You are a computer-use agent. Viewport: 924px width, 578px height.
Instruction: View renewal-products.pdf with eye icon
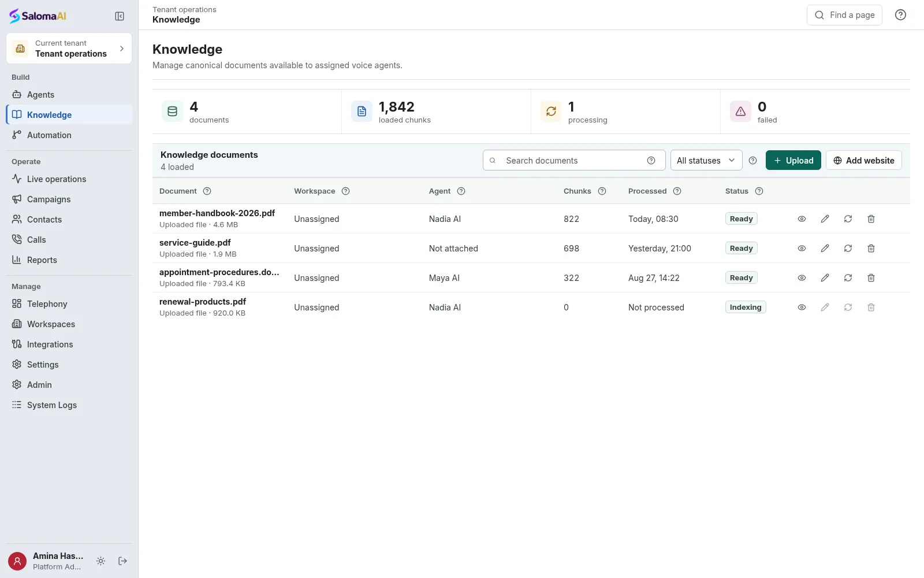tap(802, 307)
